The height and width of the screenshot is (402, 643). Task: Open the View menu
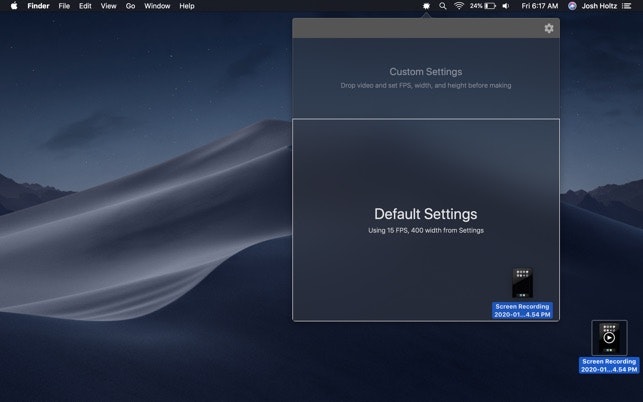click(109, 6)
